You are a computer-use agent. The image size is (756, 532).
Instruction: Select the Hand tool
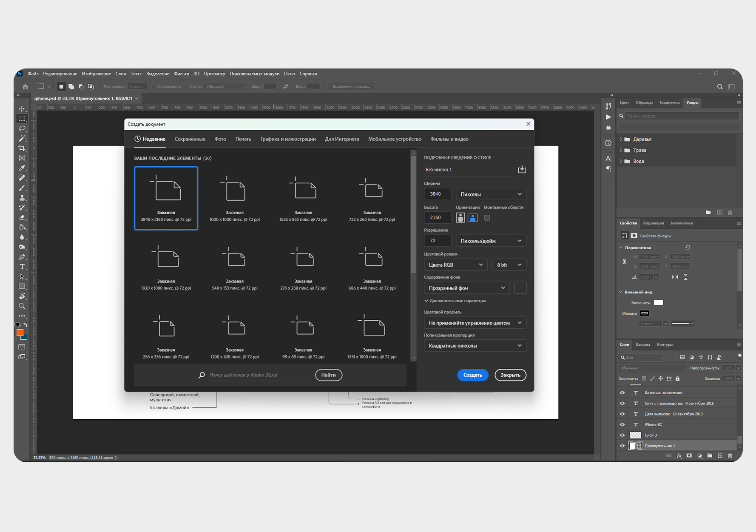click(22, 296)
